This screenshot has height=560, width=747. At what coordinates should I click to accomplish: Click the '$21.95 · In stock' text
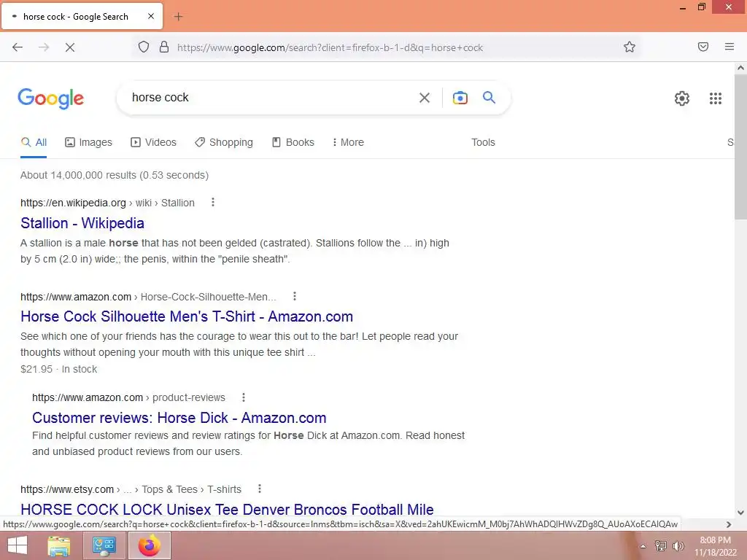point(58,369)
